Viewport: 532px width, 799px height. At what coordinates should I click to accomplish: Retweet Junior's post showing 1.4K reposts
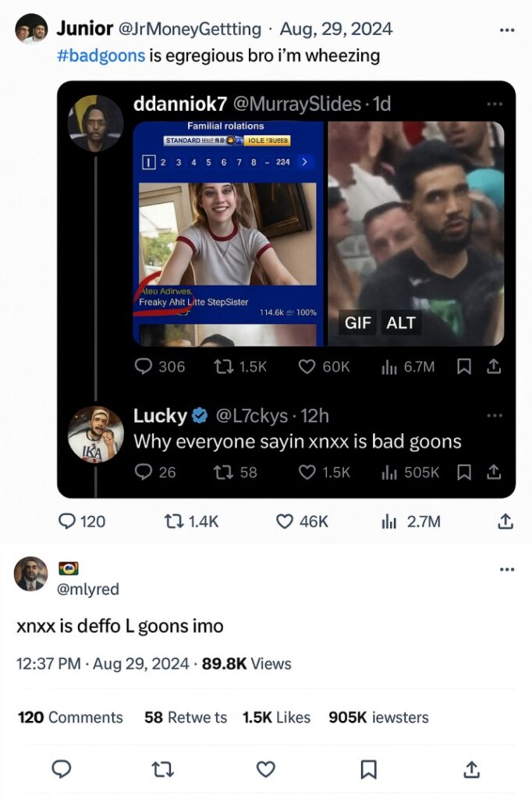pos(190,521)
